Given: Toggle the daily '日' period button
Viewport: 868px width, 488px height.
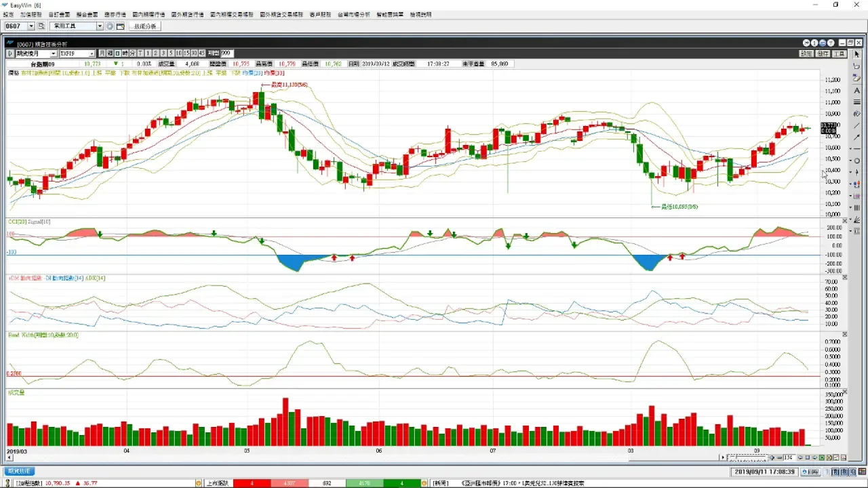Looking at the screenshot, I should [117, 53].
